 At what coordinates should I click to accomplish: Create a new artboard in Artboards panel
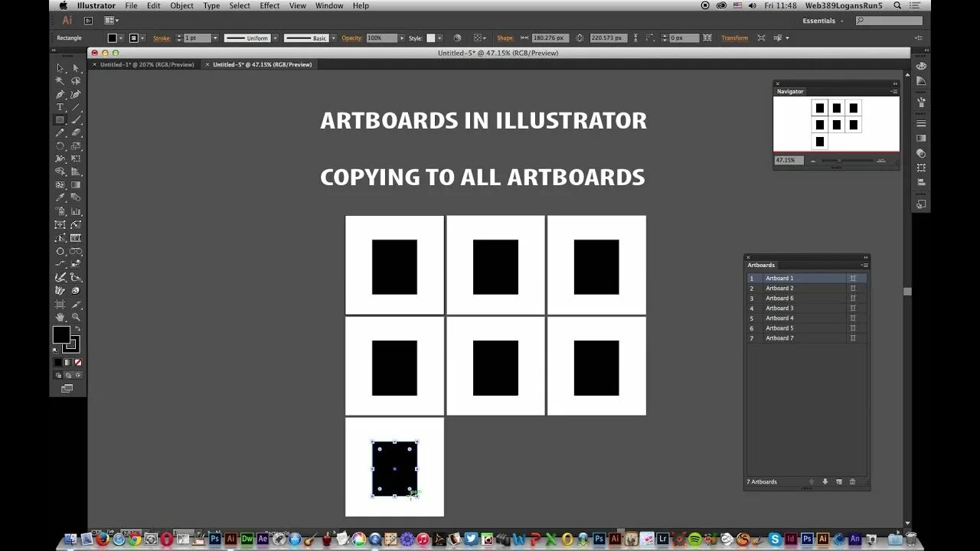(x=839, y=482)
